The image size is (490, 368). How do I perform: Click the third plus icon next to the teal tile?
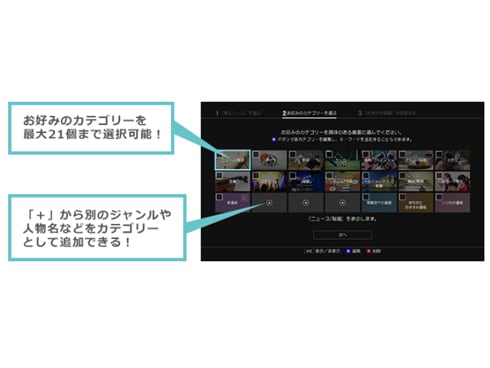tap(342, 202)
